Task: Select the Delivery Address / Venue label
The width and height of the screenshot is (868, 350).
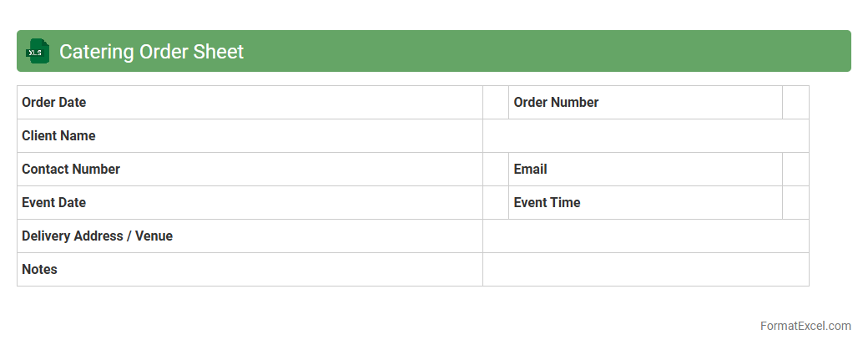Action: 250,236
